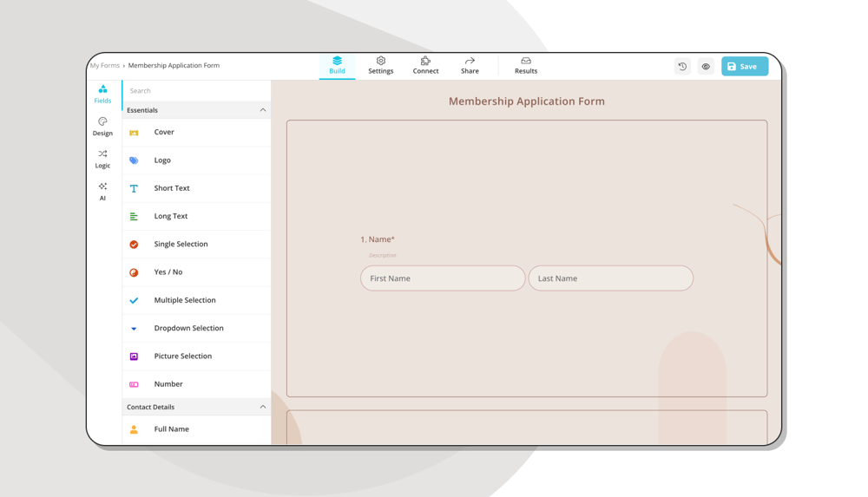Switch to the Settings tab
The image size is (868, 497).
[380, 66]
